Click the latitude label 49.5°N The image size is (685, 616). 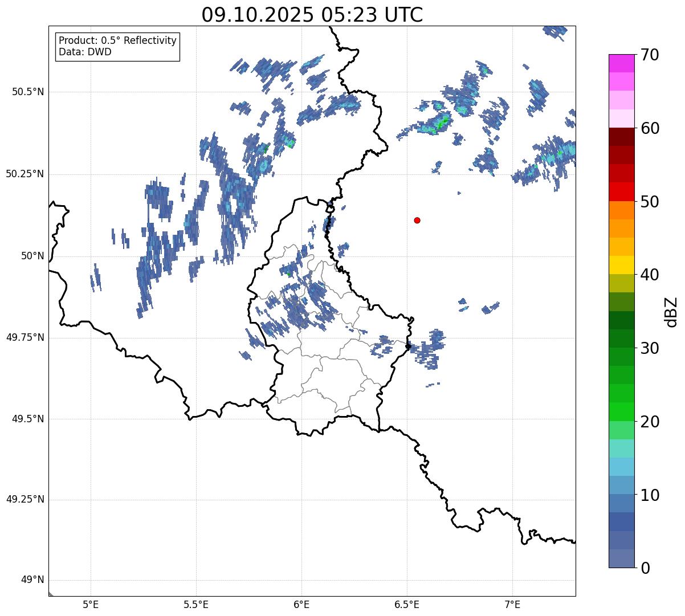click(28, 419)
